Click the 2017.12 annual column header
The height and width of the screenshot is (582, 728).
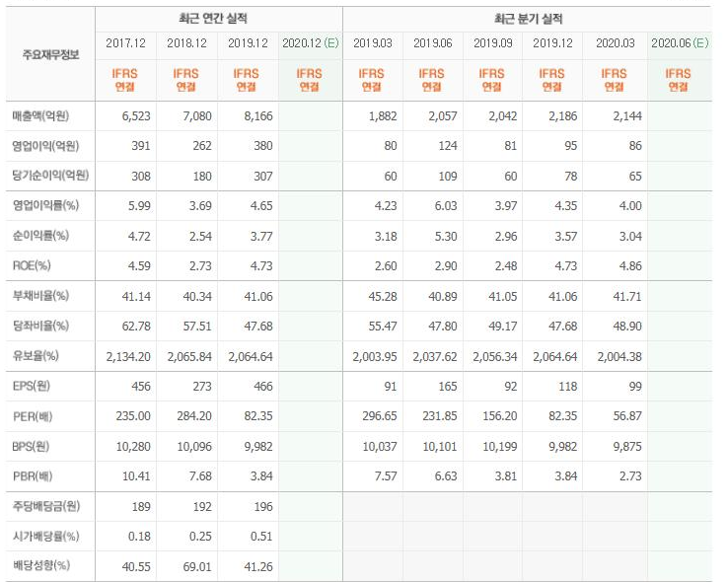click(126, 43)
